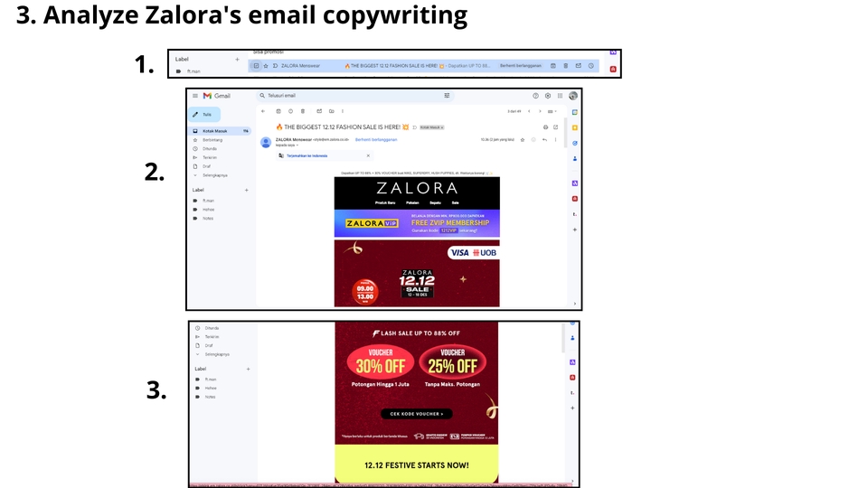Open the account avatar in screenshot 2
The image size is (868, 488).
(x=573, y=96)
